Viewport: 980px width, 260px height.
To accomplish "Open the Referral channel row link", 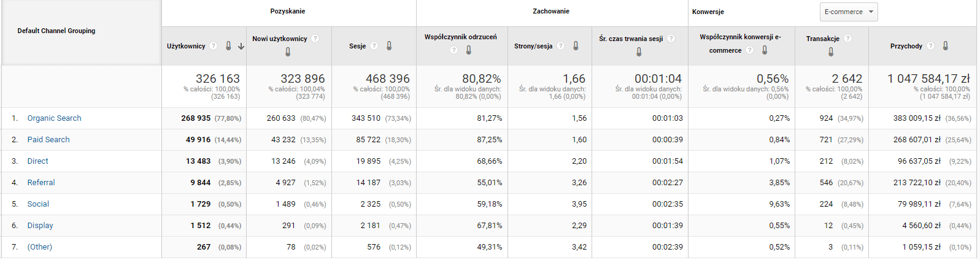I will tap(41, 183).
